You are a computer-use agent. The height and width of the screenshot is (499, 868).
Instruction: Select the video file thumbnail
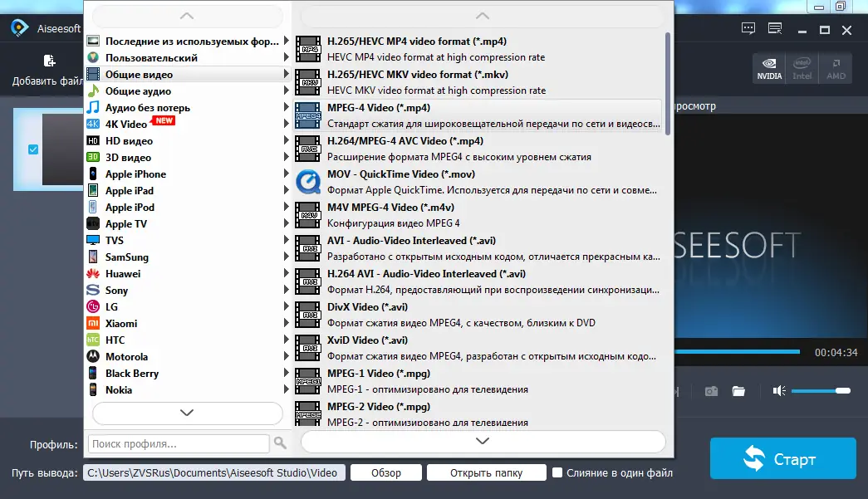click(x=62, y=149)
